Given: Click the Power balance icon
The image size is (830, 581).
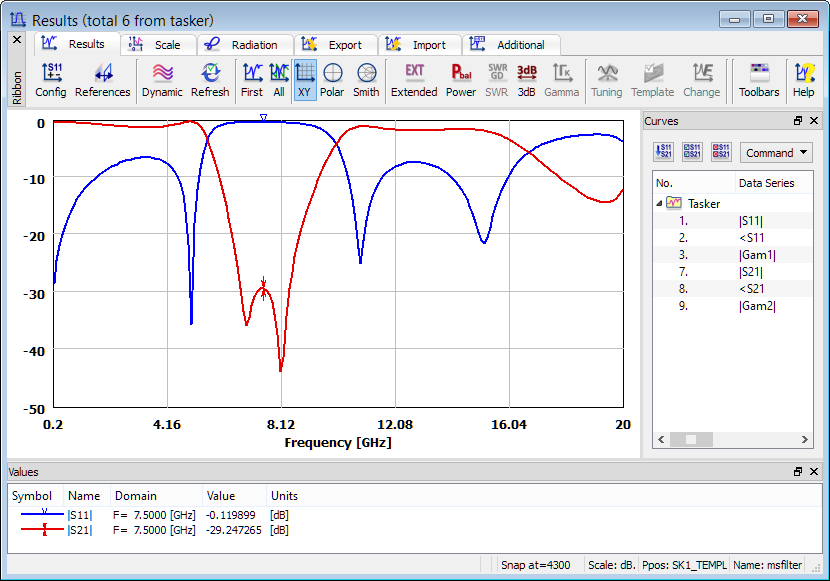Looking at the screenshot, I should click(461, 80).
